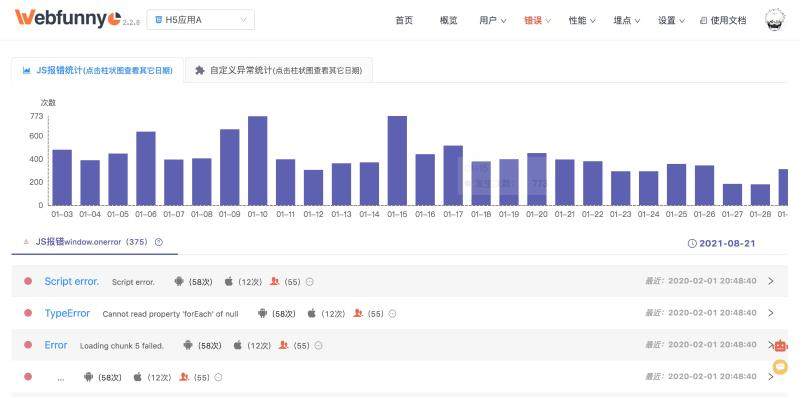Click the Apple icon in Loading chunk row

pos(237,345)
